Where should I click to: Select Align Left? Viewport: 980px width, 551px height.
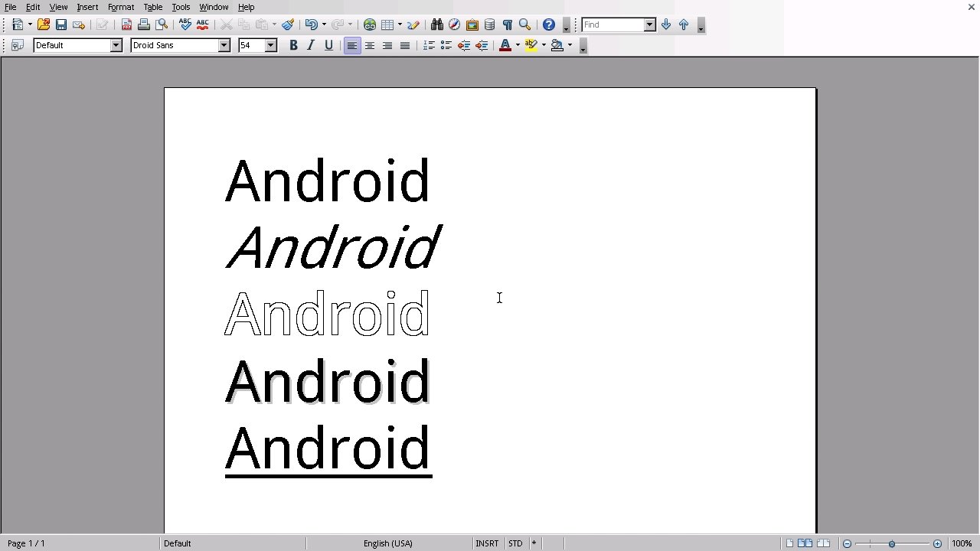(x=352, y=45)
